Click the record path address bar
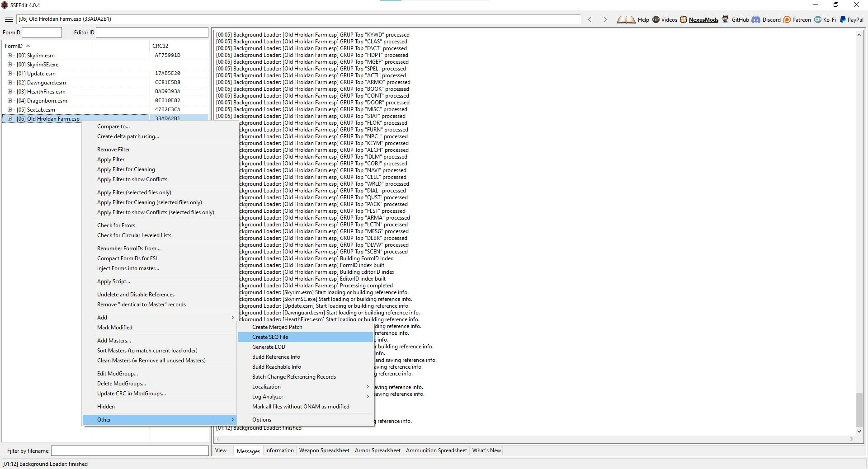This screenshot has width=868, height=469. [298, 19]
